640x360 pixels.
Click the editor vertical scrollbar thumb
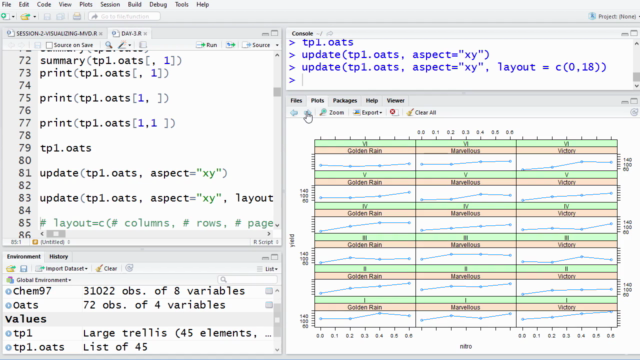pos(277,91)
